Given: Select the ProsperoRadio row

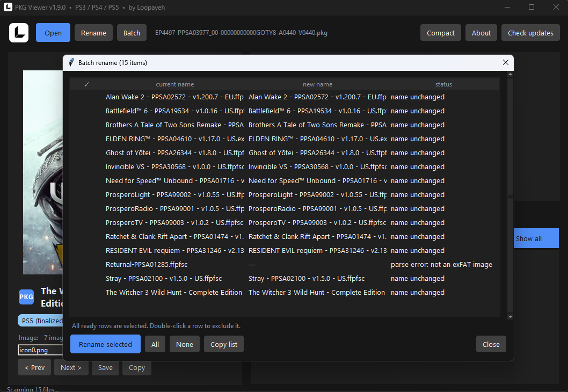Looking at the screenshot, I should 285,208.
